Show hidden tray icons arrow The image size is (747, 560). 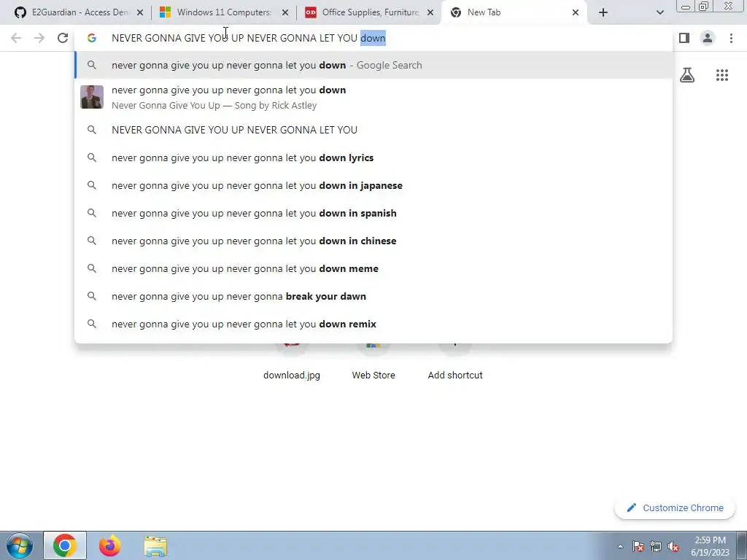pos(620,546)
